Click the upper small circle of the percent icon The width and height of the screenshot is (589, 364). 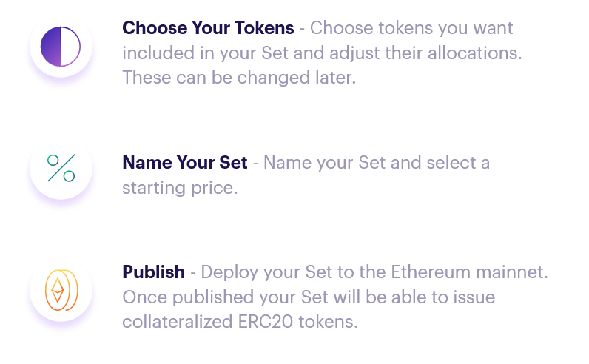point(53,161)
